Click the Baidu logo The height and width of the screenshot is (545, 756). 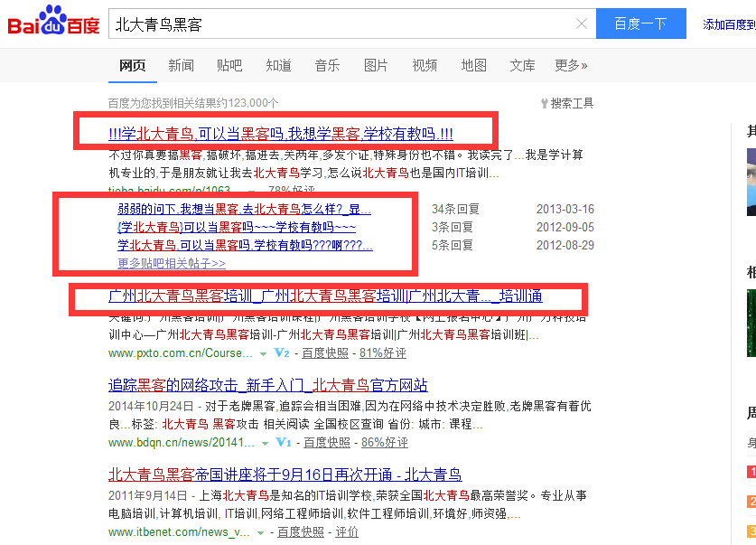(53, 21)
